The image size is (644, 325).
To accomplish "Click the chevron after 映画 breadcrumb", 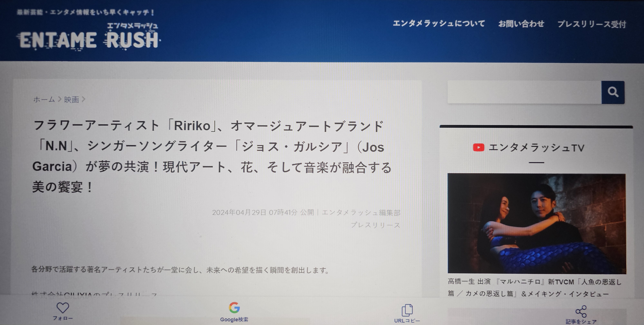I will [84, 99].
